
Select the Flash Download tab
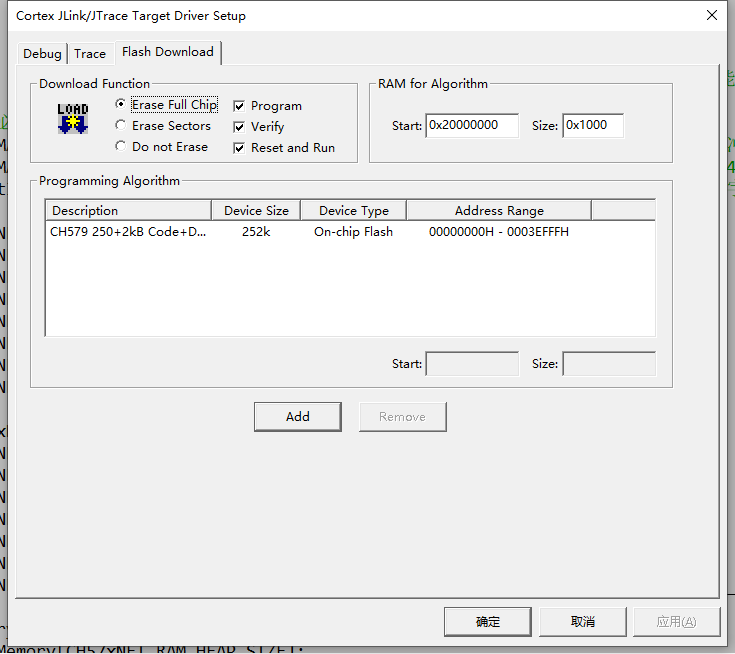(167, 52)
